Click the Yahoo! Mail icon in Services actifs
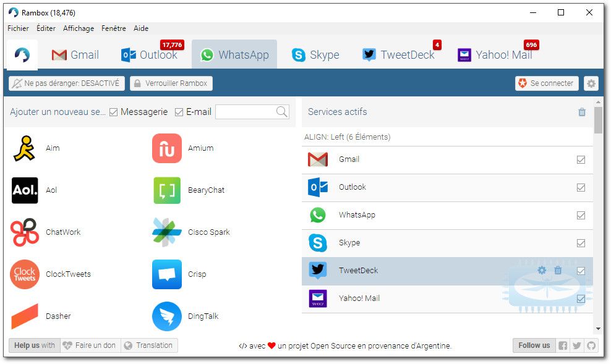 coord(318,298)
